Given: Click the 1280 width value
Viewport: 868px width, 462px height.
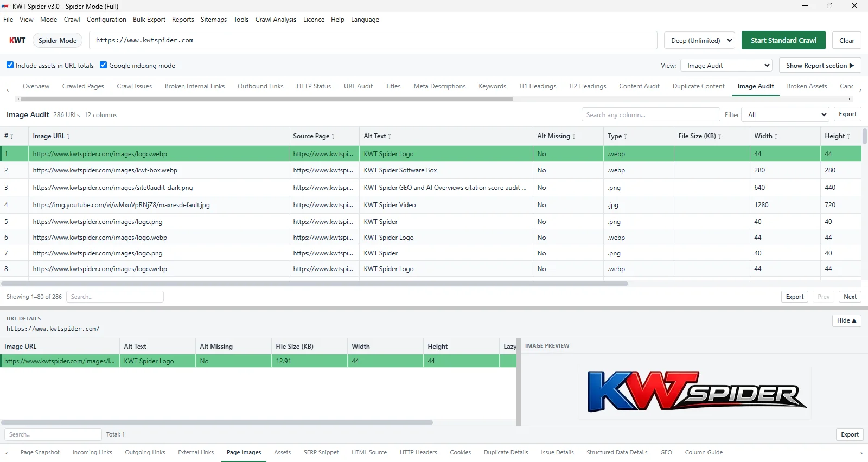Looking at the screenshot, I should tap(761, 205).
